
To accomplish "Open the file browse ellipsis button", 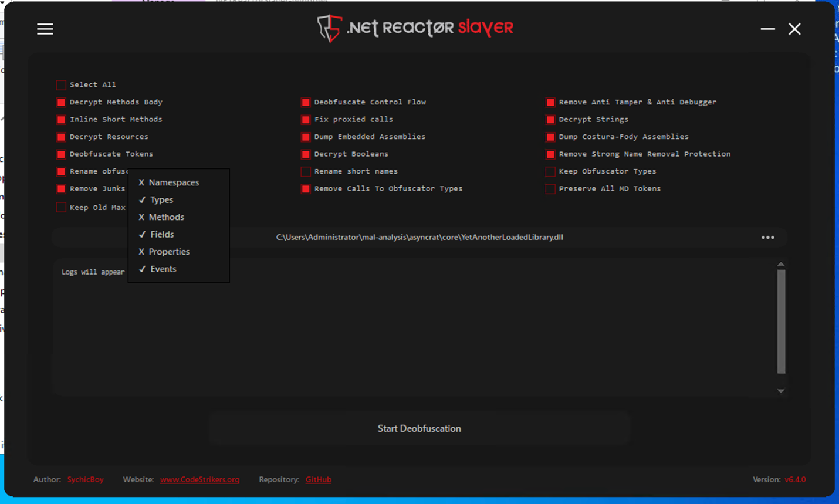I will 767,238.
